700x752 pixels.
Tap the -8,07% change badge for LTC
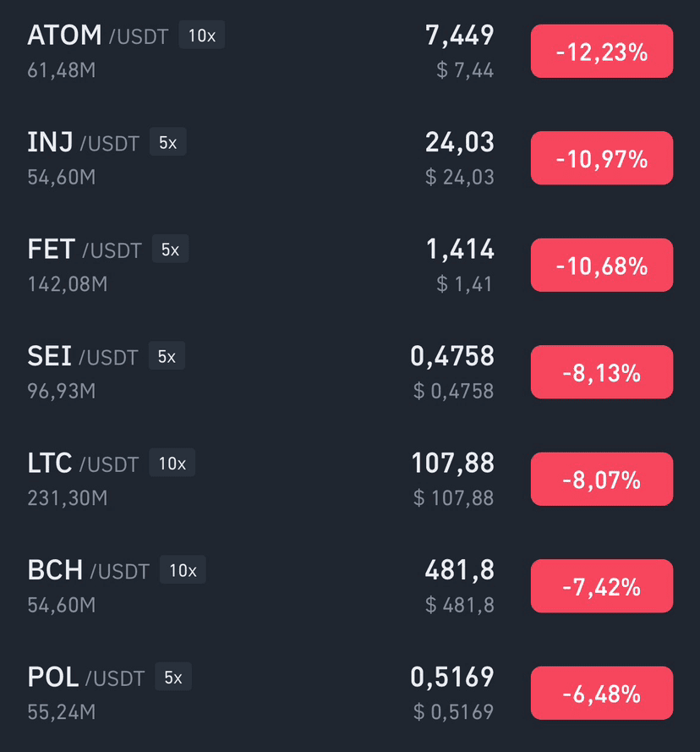(602, 479)
